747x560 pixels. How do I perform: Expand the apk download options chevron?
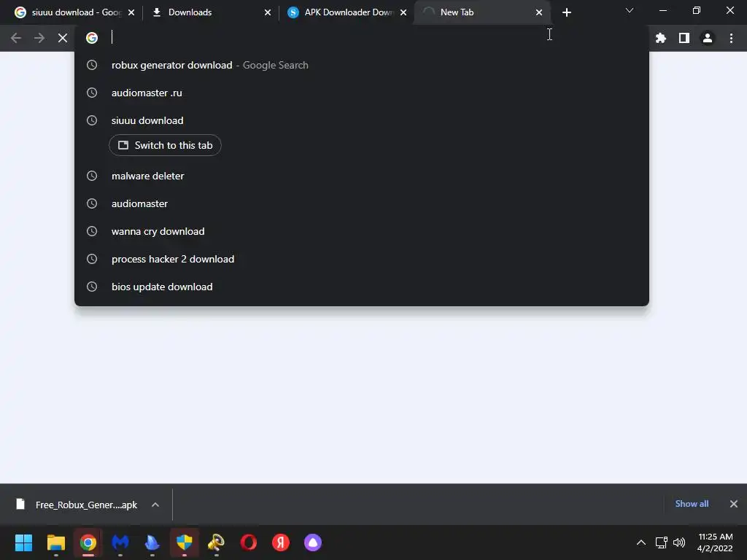click(x=155, y=505)
